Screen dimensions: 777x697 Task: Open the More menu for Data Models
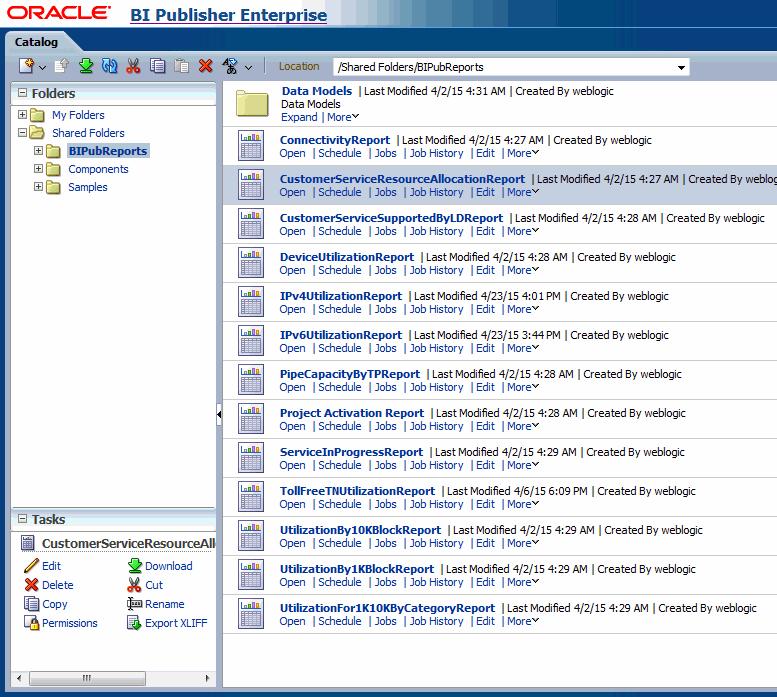[x=343, y=117]
